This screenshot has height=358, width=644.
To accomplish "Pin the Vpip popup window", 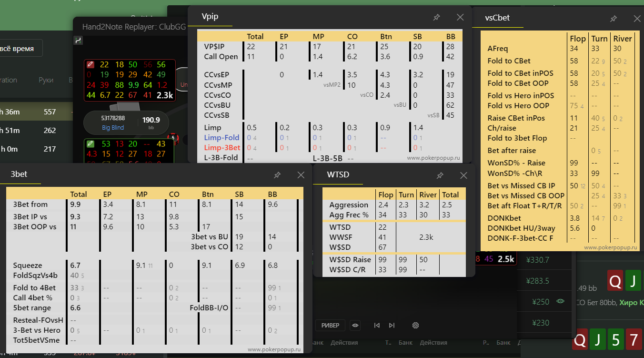I will click(436, 17).
